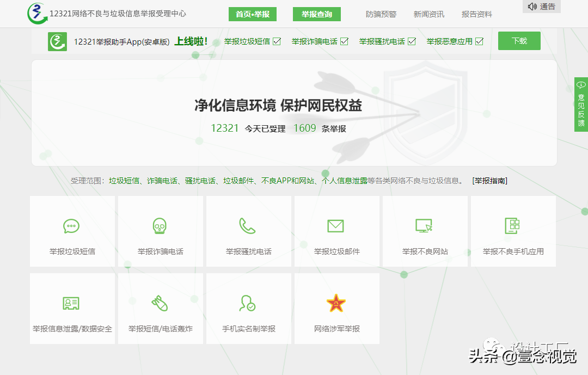Screen dimensions: 588x375
Task: Open 举报不良手机应用 app report icon
Action: tap(513, 225)
